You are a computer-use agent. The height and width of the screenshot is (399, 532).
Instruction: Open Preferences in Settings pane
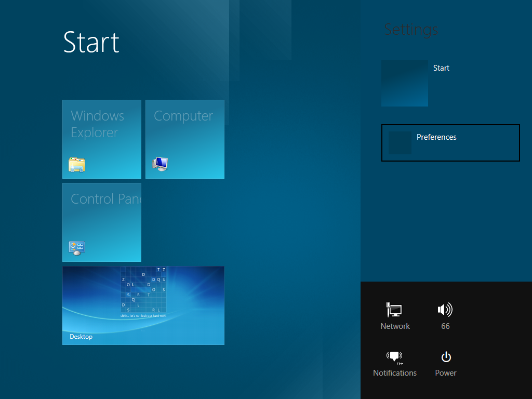[450, 143]
